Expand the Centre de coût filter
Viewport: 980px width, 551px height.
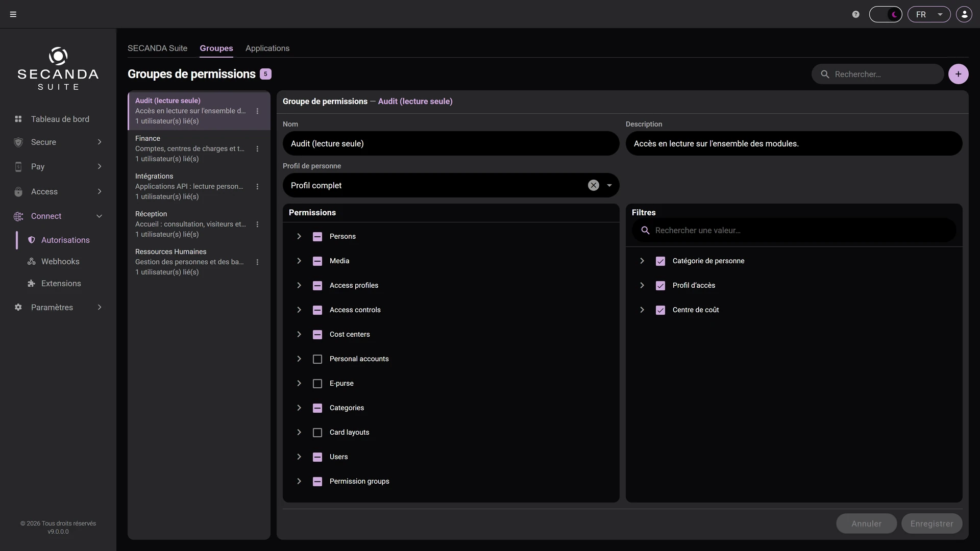click(x=642, y=310)
